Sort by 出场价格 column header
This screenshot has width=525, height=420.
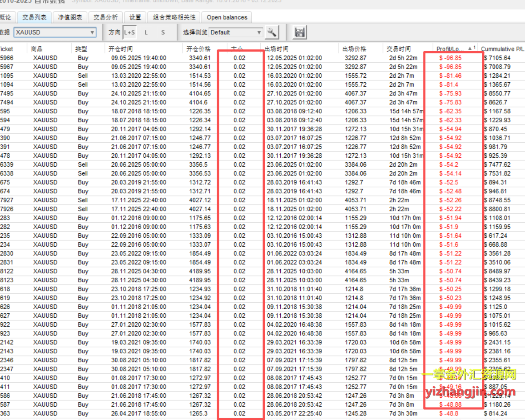coord(354,49)
